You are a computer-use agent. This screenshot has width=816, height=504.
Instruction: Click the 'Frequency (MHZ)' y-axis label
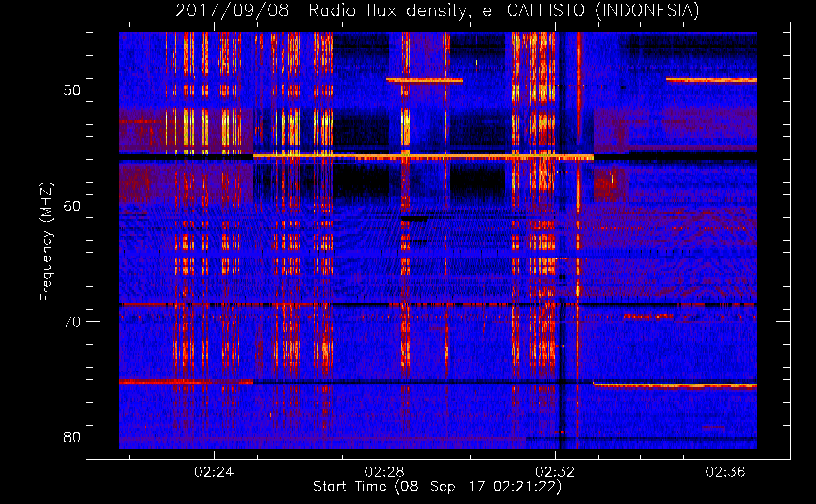46,242
